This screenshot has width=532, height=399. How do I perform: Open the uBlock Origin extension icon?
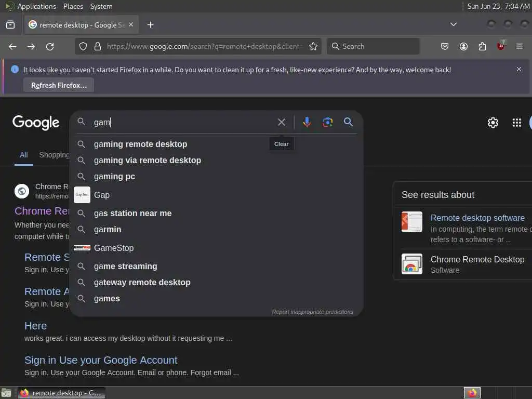click(x=501, y=46)
